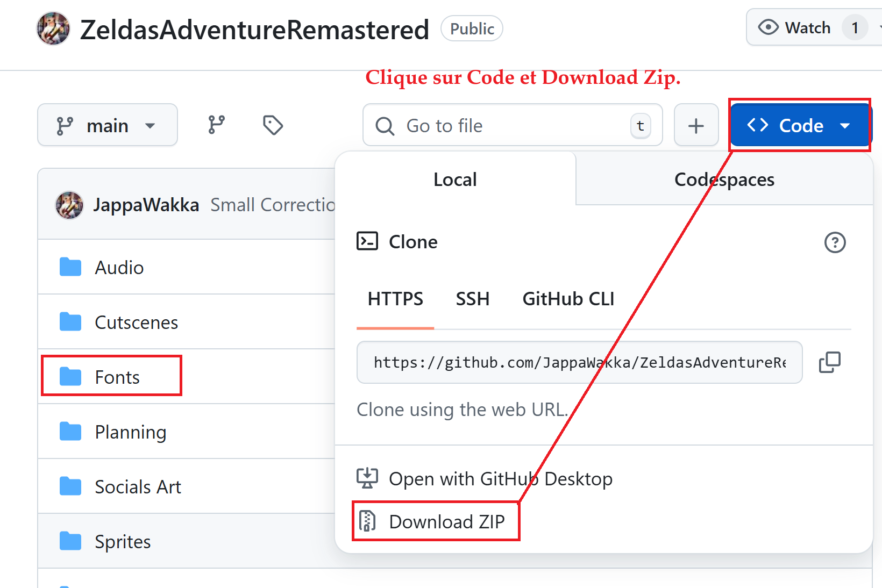
Task: Open the JappaWakka author link
Action: pyautogui.click(x=146, y=205)
